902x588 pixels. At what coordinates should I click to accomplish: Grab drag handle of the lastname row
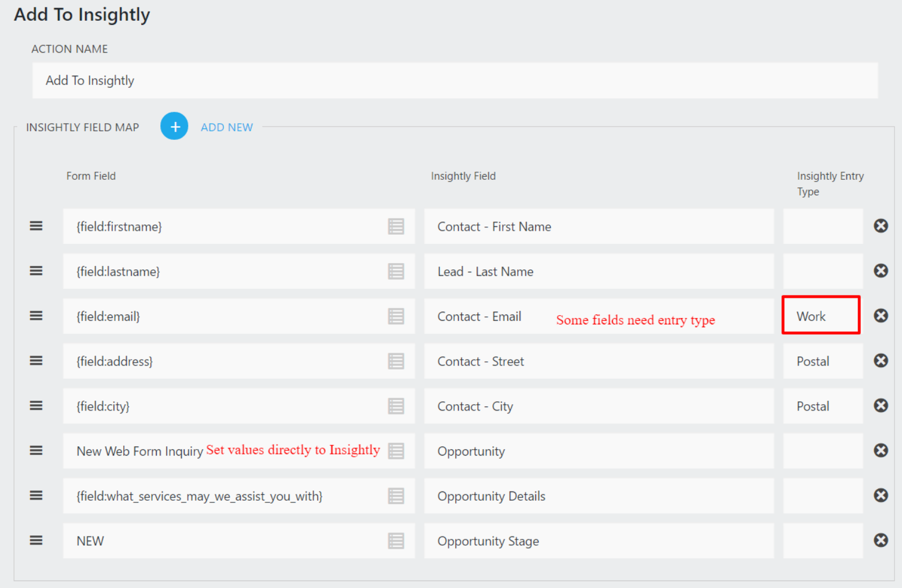click(x=36, y=271)
